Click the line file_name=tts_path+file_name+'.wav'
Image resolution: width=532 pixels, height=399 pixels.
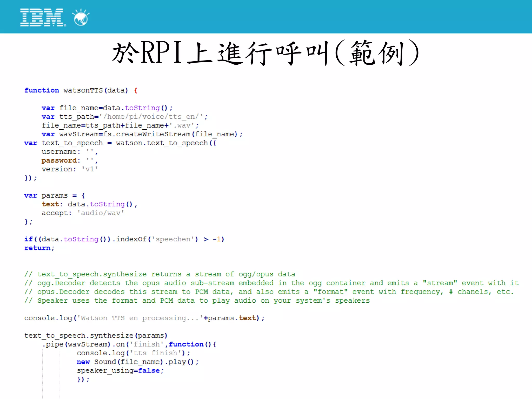click(x=120, y=125)
